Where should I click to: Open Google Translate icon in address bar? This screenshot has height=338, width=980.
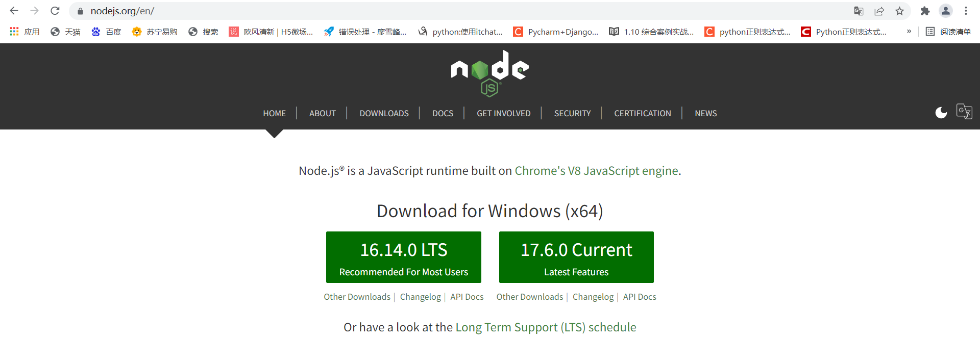(x=859, y=11)
